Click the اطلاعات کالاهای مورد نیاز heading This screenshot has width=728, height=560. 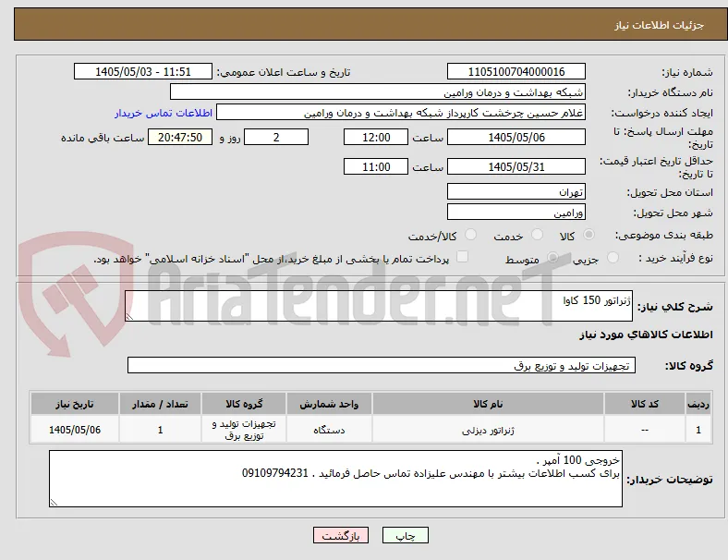[x=646, y=335]
